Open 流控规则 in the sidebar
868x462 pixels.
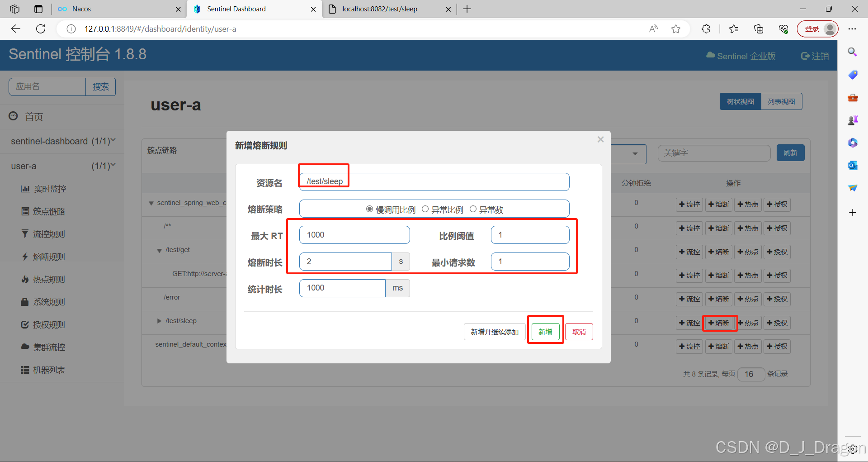[43, 234]
